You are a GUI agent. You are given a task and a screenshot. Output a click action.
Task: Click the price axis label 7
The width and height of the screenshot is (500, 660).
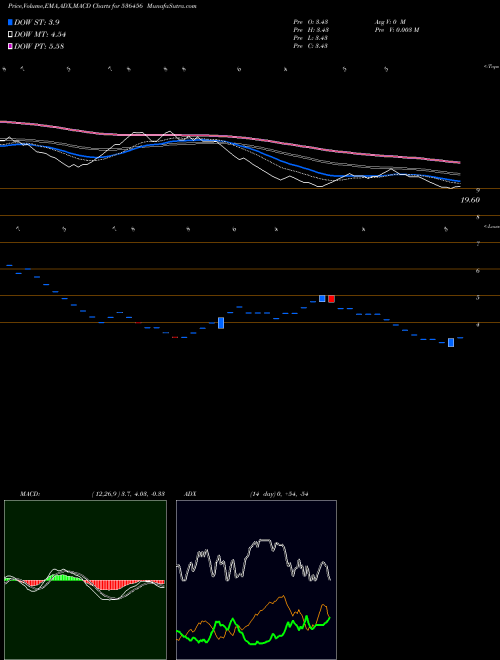tap(478, 244)
